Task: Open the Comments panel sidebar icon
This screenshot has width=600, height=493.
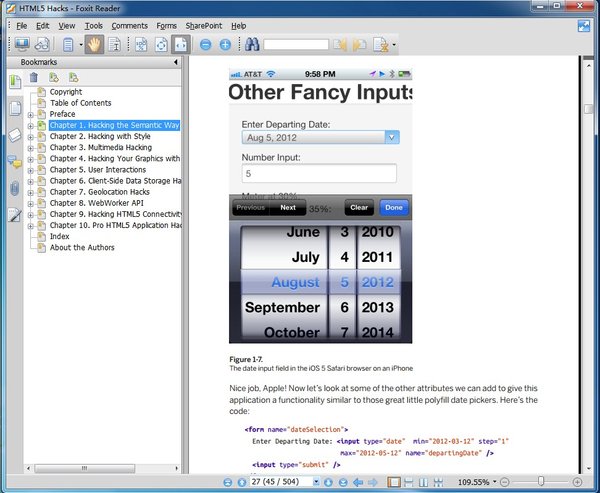Action: (15, 162)
